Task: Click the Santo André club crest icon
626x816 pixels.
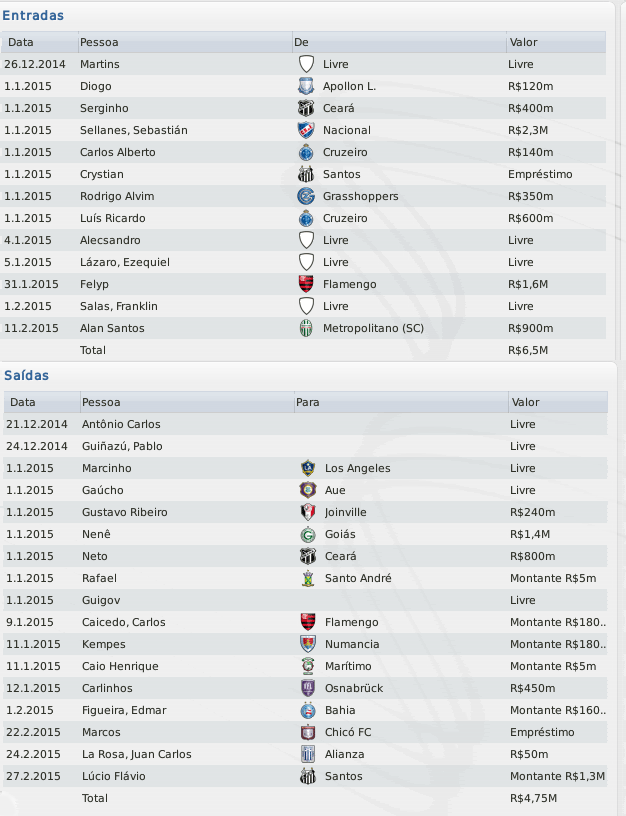Action: [x=308, y=578]
